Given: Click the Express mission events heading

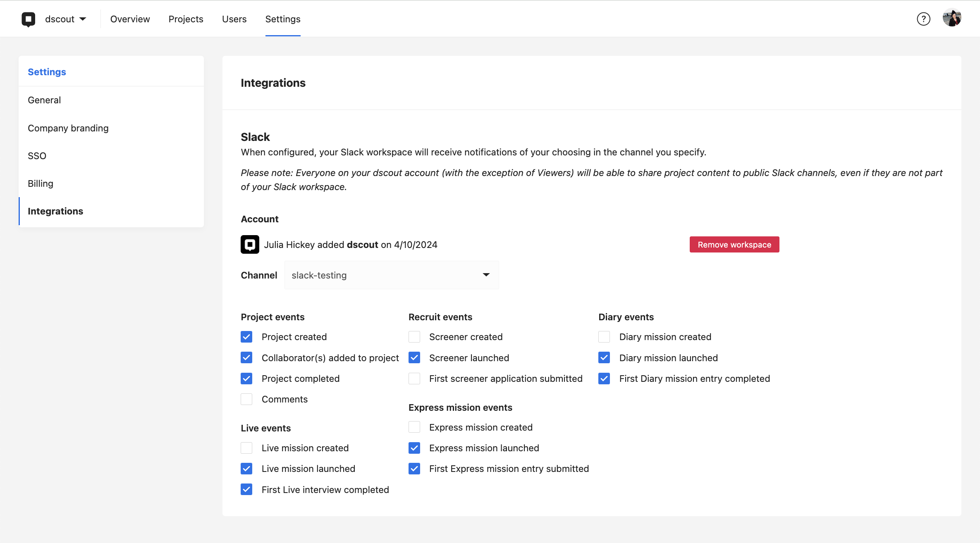Looking at the screenshot, I should tap(460, 407).
